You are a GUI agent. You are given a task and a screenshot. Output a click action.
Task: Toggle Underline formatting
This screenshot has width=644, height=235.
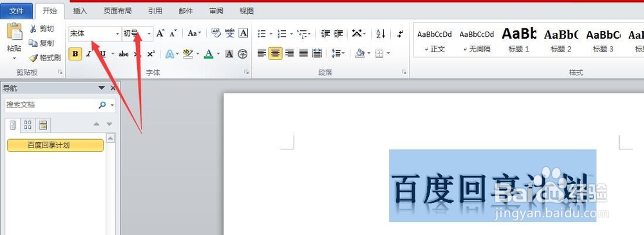click(102, 54)
